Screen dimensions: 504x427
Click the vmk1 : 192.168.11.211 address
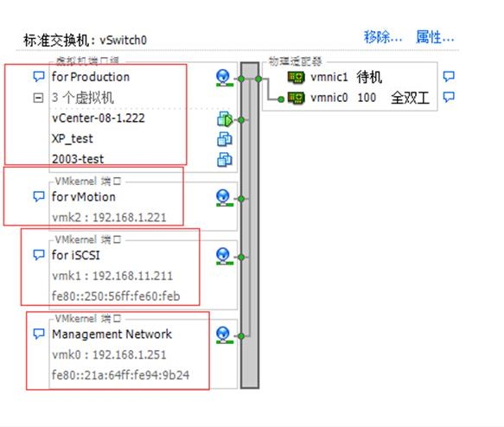(112, 276)
